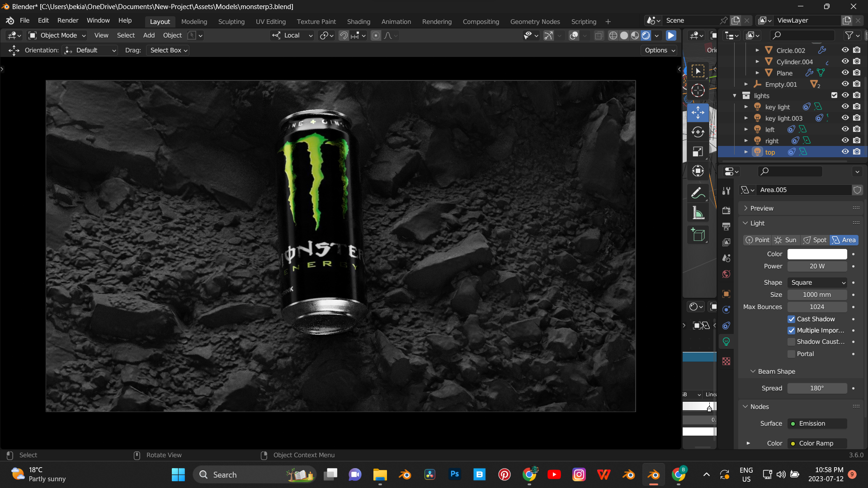868x488 pixels.
Task: Open the Render Properties tab
Action: (726, 211)
